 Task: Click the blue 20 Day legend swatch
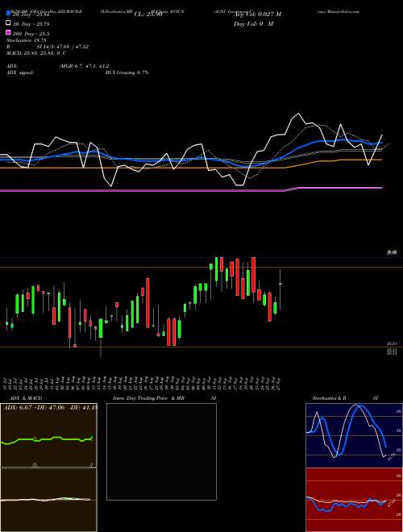tap(9, 15)
